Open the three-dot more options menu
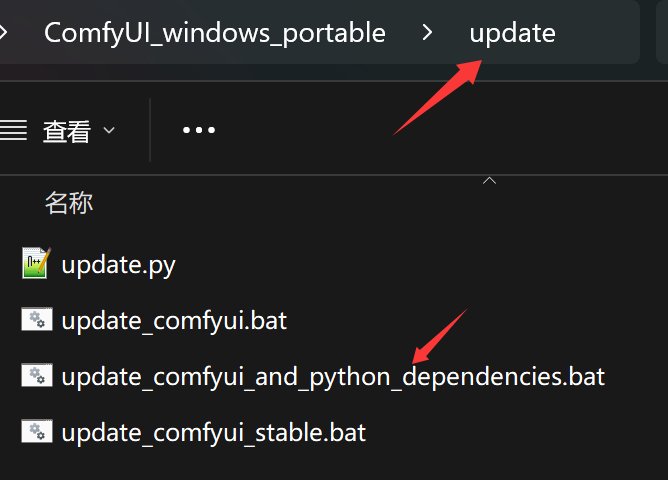Viewport: 668px width, 480px height. pos(199,130)
